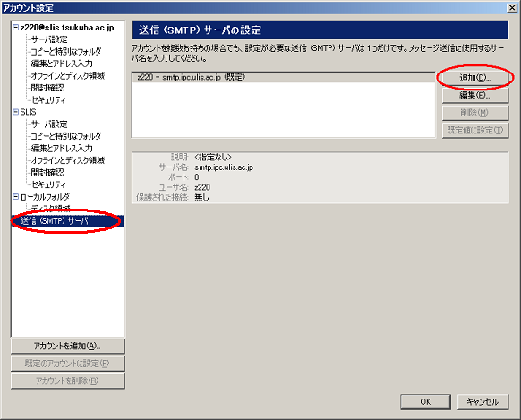The image size is (521, 420).
Task: Open セキュリティ under z220 account
Action: click(48, 100)
